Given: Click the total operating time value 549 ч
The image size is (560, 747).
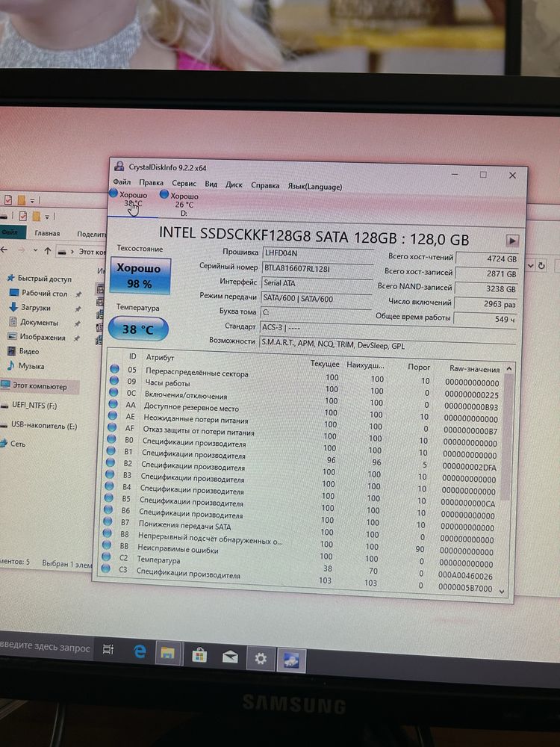Looking at the screenshot, I should click(484, 319).
